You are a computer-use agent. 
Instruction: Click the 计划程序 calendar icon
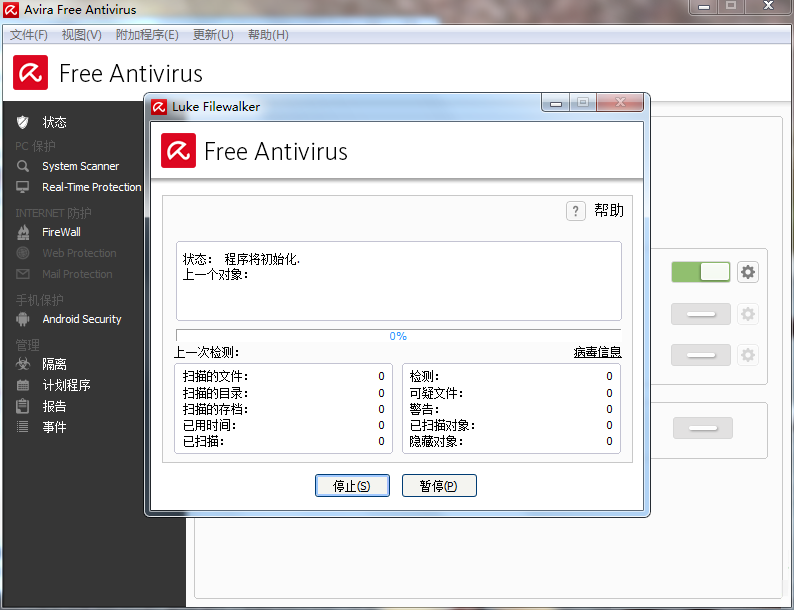pos(23,385)
